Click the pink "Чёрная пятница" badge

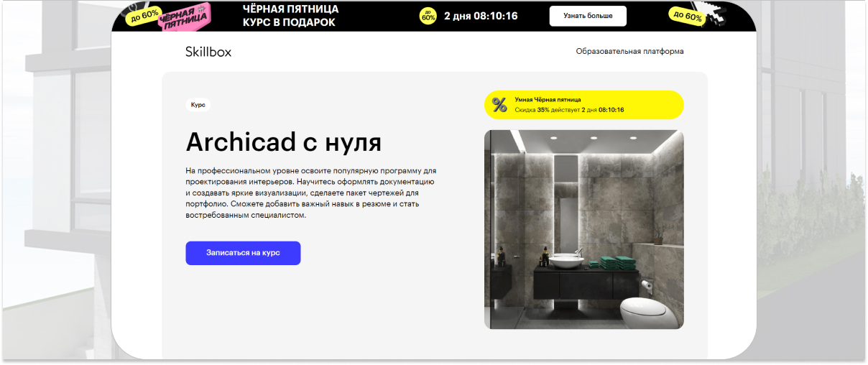183,18
